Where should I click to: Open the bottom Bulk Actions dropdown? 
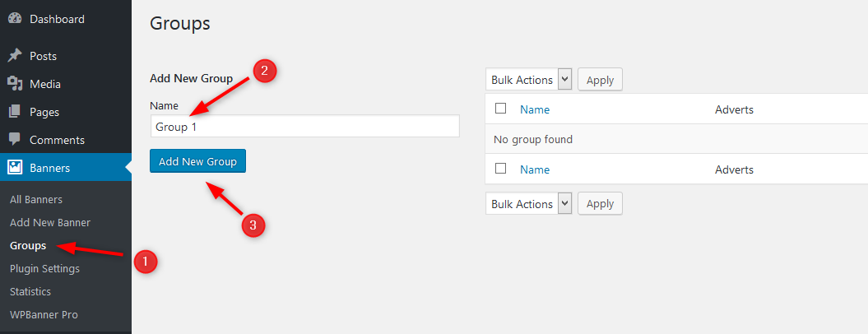(x=529, y=204)
